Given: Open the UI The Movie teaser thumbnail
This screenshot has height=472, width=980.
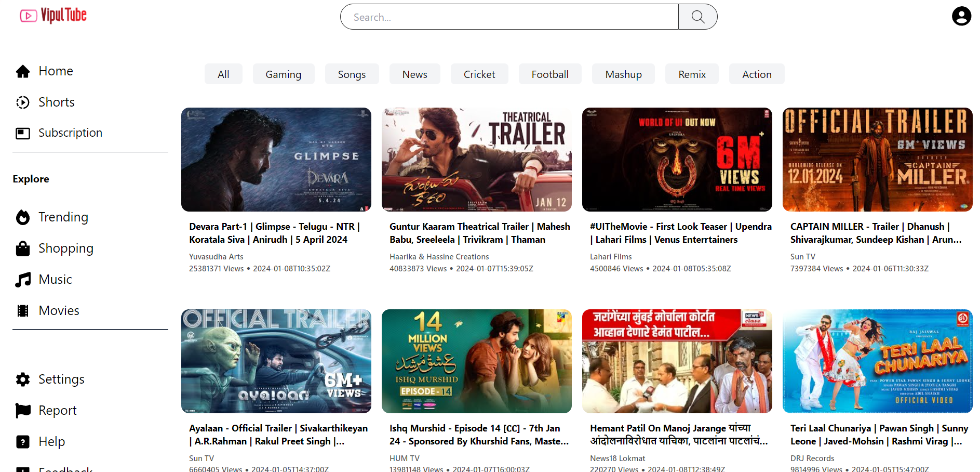Looking at the screenshot, I should click(x=677, y=160).
